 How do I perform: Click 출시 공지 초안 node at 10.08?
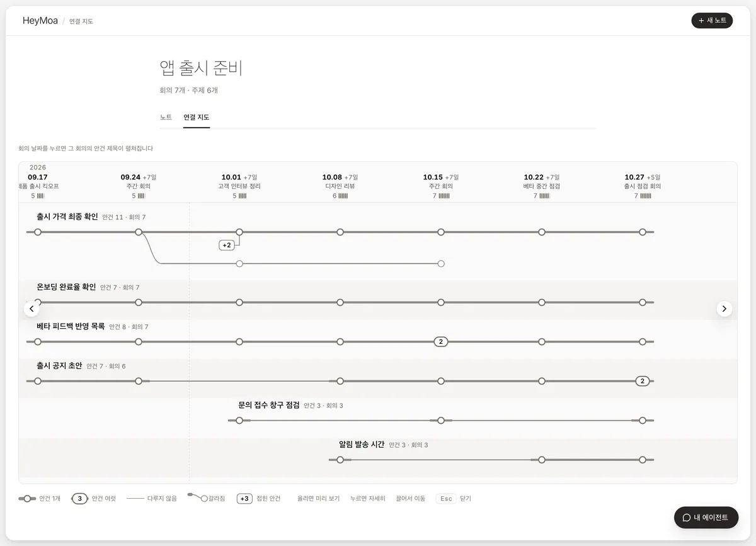[340, 381]
